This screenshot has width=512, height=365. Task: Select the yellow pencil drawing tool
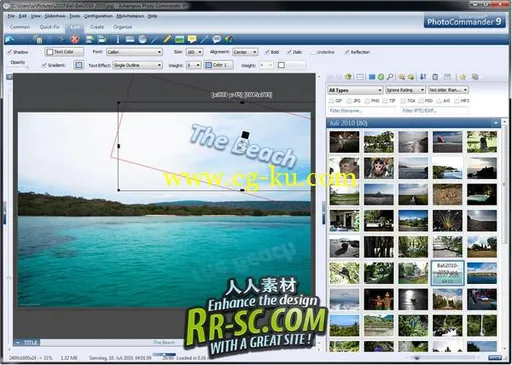click(167, 39)
